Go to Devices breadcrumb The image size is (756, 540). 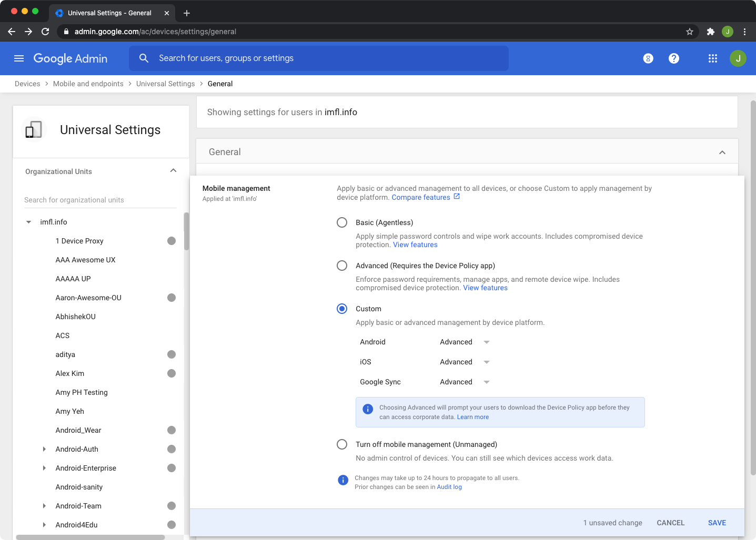(x=27, y=84)
